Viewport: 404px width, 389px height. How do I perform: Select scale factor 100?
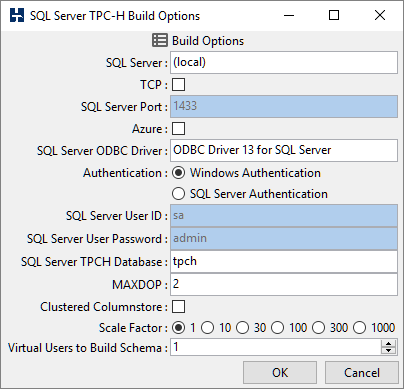277,328
